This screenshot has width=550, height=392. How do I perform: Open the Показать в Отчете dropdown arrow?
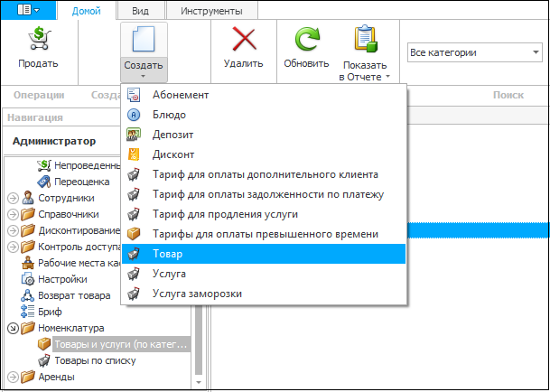click(387, 77)
